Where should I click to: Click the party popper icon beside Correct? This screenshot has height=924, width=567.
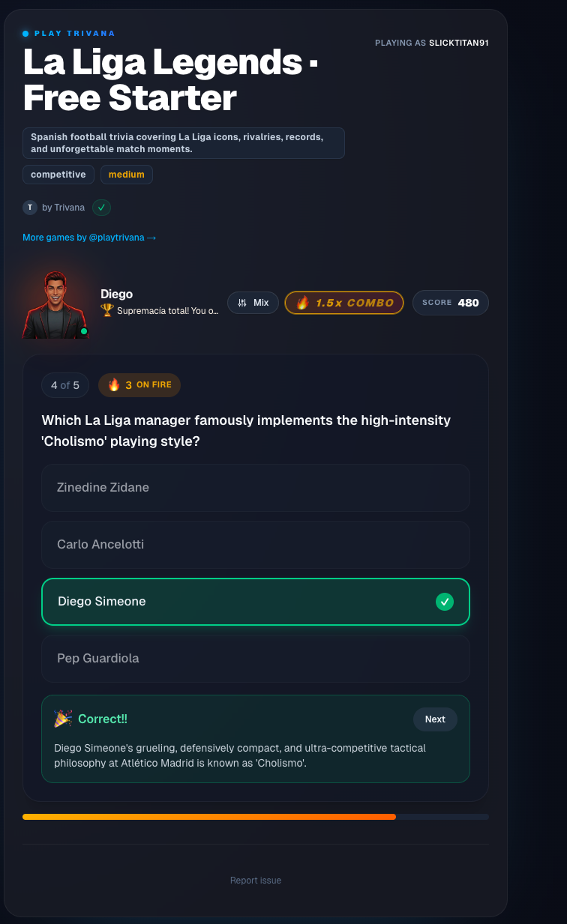point(63,719)
